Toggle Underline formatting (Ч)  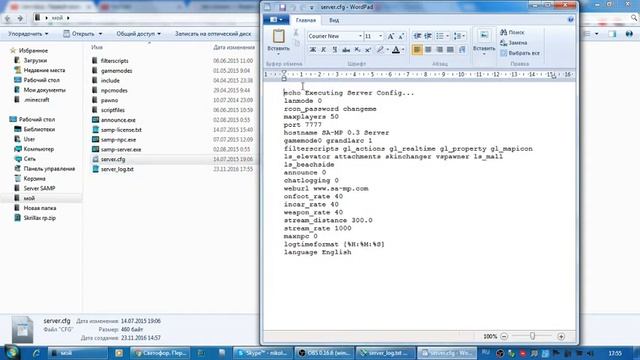click(x=335, y=50)
